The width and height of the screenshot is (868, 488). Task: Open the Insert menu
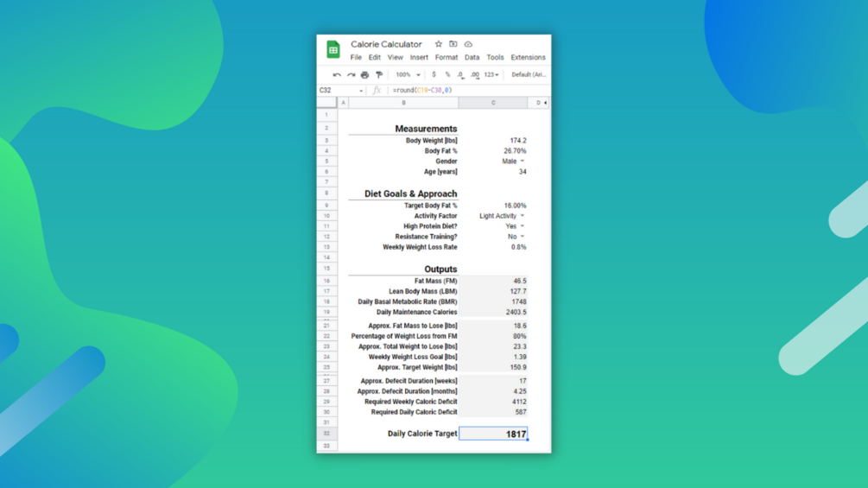point(419,58)
